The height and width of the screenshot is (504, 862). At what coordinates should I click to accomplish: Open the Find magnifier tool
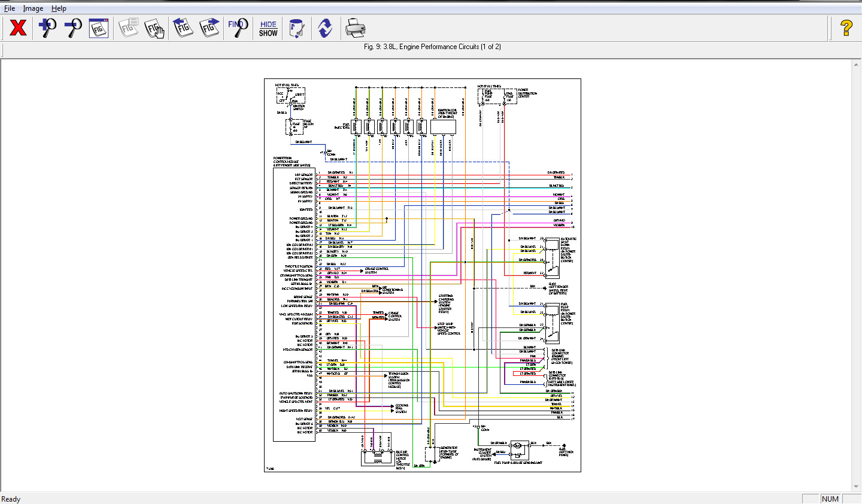tap(238, 28)
